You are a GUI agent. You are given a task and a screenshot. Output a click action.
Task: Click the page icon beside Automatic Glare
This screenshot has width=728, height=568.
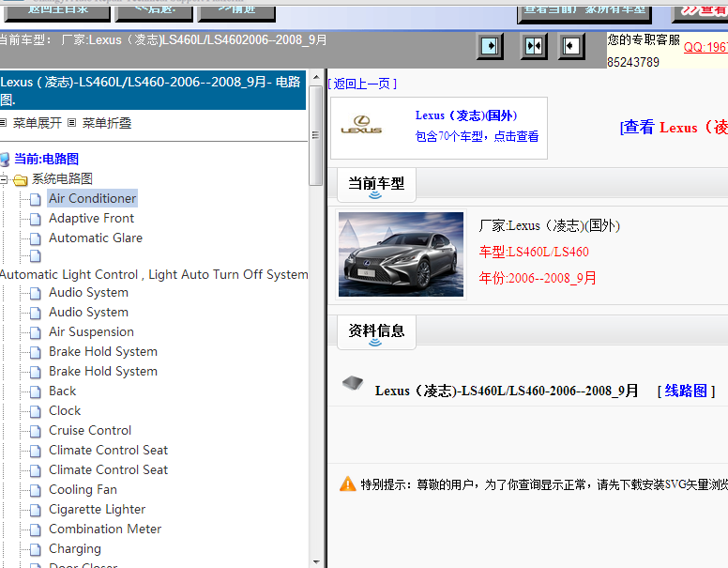coord(36,238)
